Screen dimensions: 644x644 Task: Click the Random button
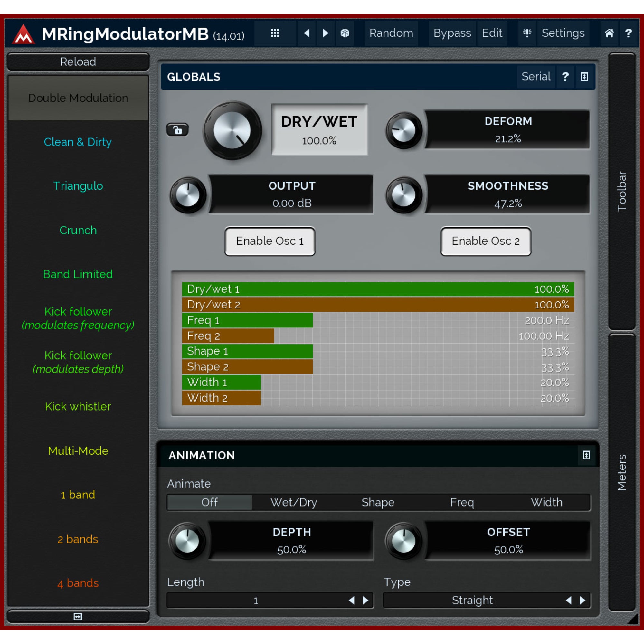[391, 33]
